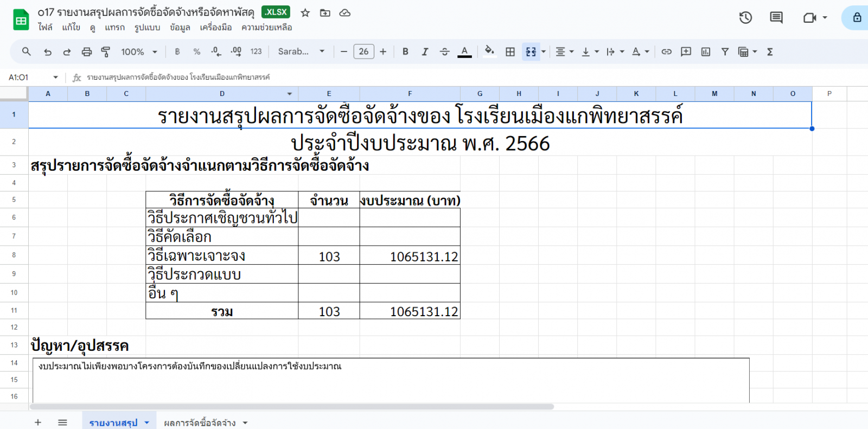868x429 pixels.
Task: Open the borders menu
Action: pyautogui.click(x=510, y=52)
